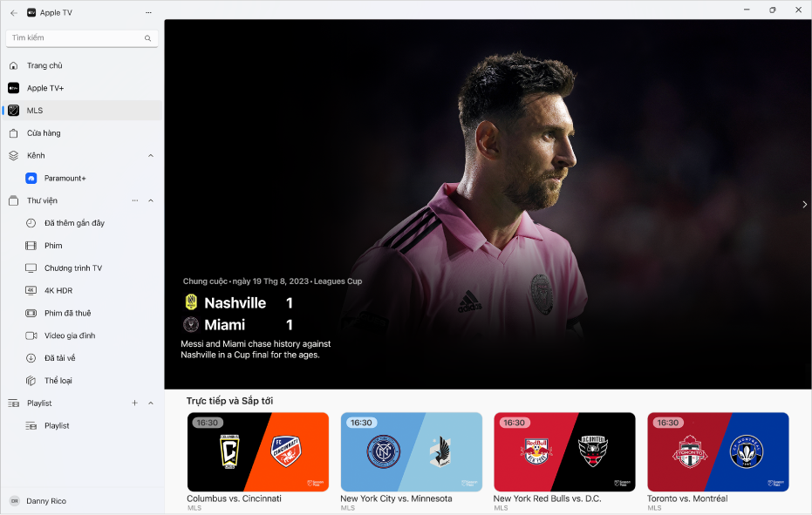Advance hero banner with right arrow

pyautogui.click(x=804, y=205)
